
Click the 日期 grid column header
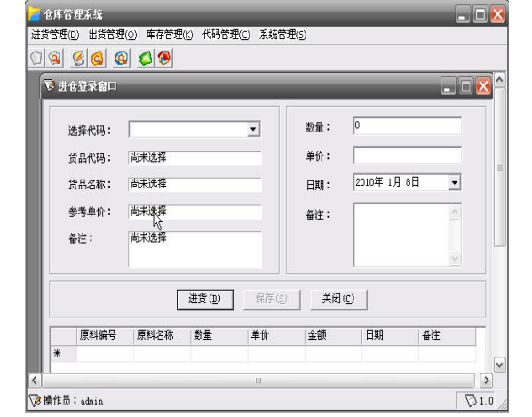(390, 336)
